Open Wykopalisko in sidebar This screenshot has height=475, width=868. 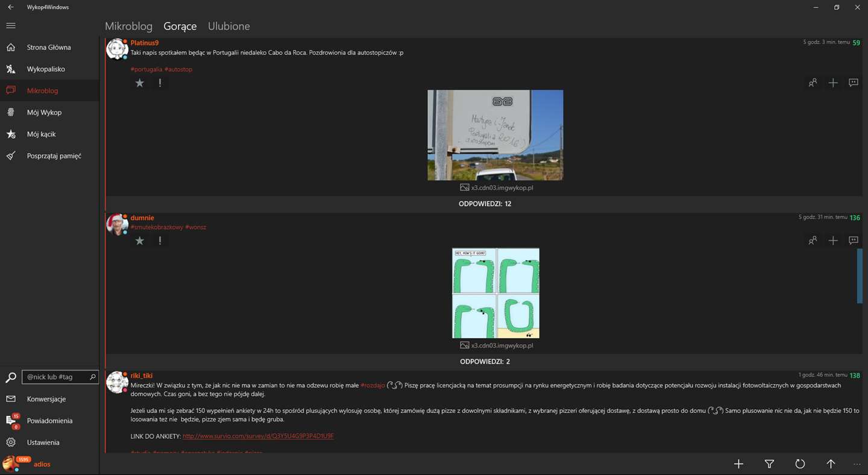49,69
